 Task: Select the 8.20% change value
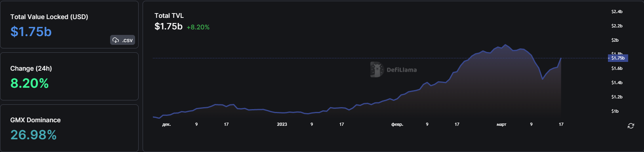[30, 83]
